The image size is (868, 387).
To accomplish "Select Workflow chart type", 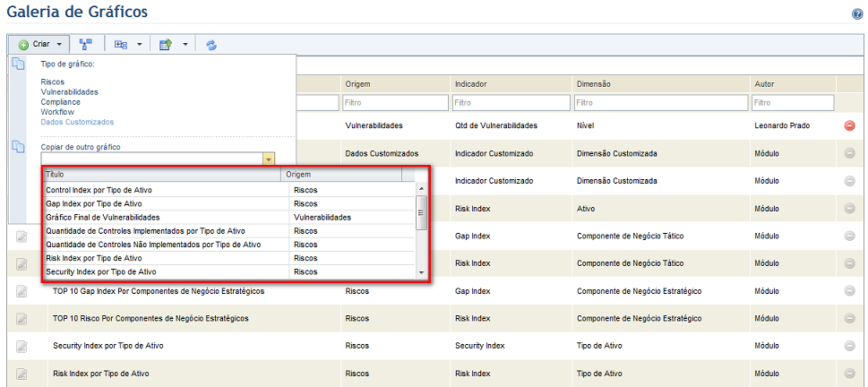I will point(57,112).
